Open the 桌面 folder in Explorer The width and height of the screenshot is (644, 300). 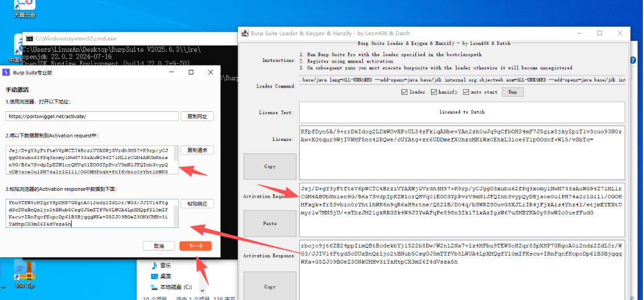click(165, 276)
